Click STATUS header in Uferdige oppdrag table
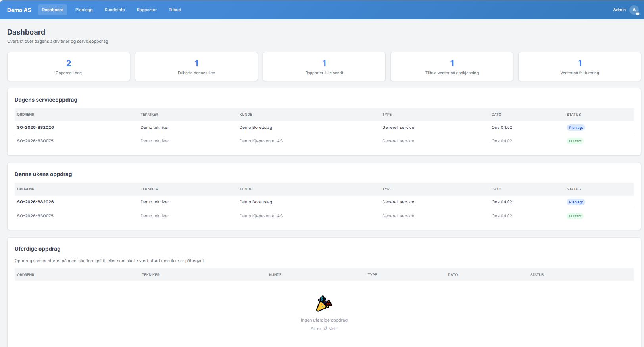The width and height of the screenshot is (644, 347). pos(537,275)
